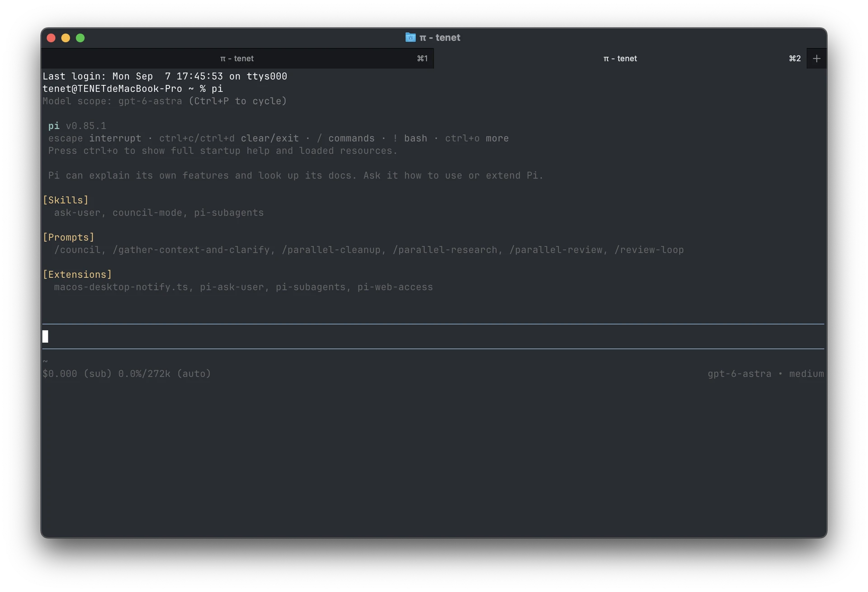Click the yellow minimize window button

click(66, 38)
